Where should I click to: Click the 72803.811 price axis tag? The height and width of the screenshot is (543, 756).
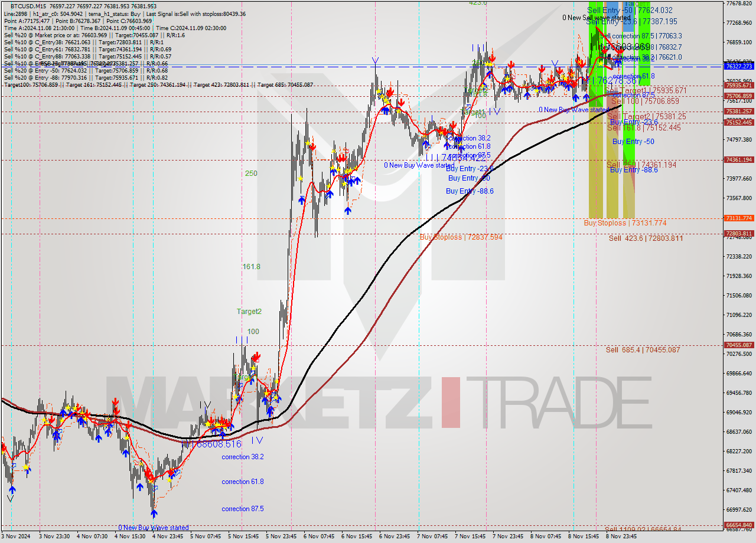coord(738,234)
